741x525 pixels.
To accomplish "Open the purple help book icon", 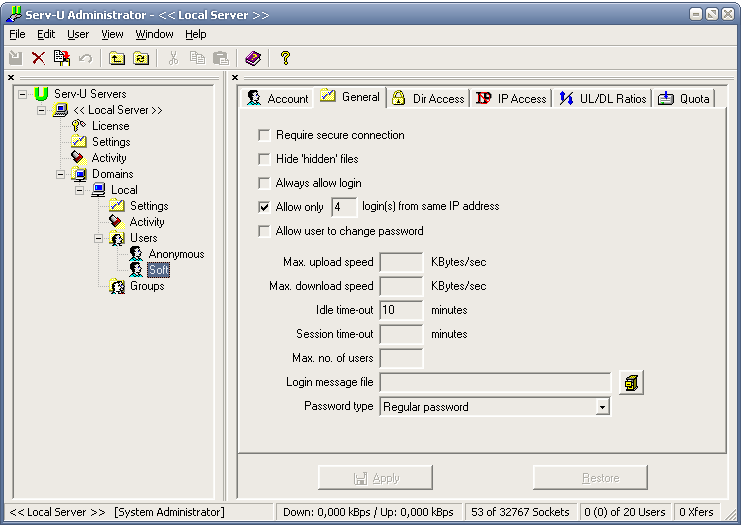I will tap(253, 58).
